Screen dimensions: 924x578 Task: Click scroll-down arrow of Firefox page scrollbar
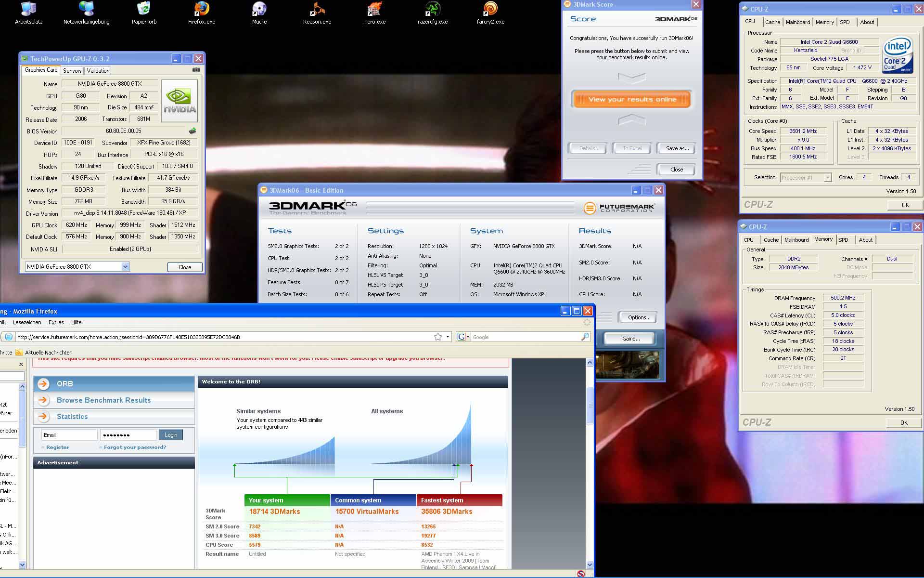590,565
